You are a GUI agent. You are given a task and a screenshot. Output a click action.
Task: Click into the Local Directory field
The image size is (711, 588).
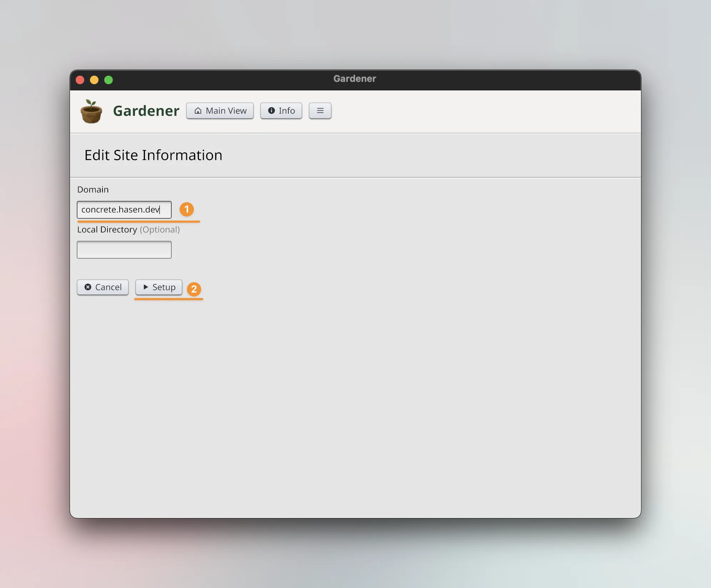click(124, 250)
